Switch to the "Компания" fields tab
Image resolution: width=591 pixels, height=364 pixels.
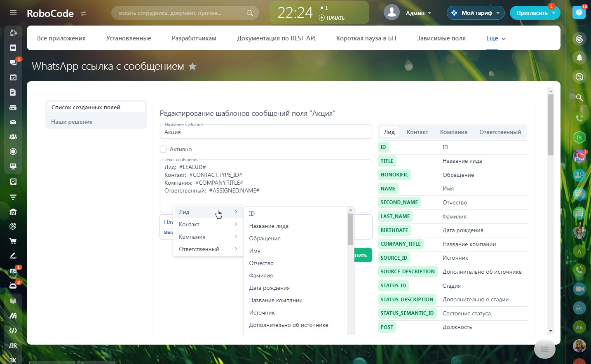(x=453, y=132)
